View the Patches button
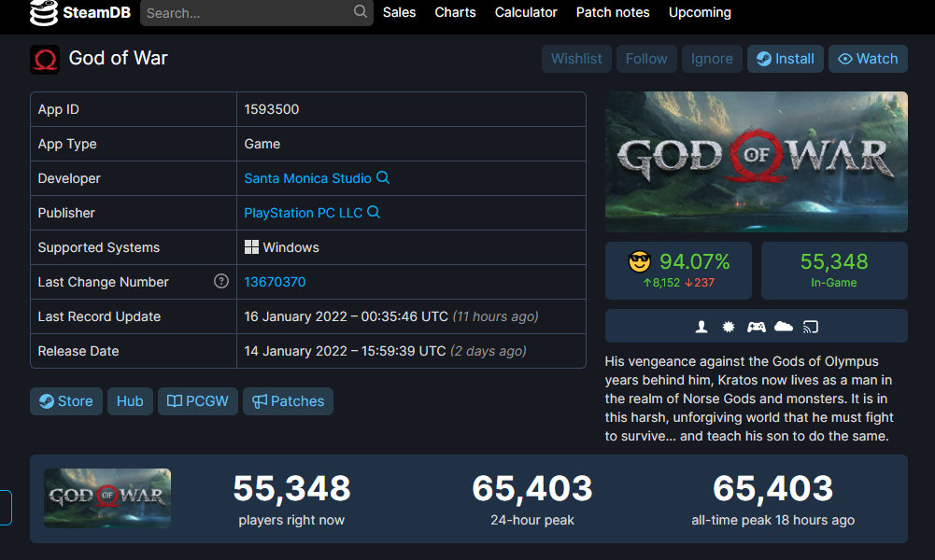Screen dimensions: 935x560 click(288, 401)
